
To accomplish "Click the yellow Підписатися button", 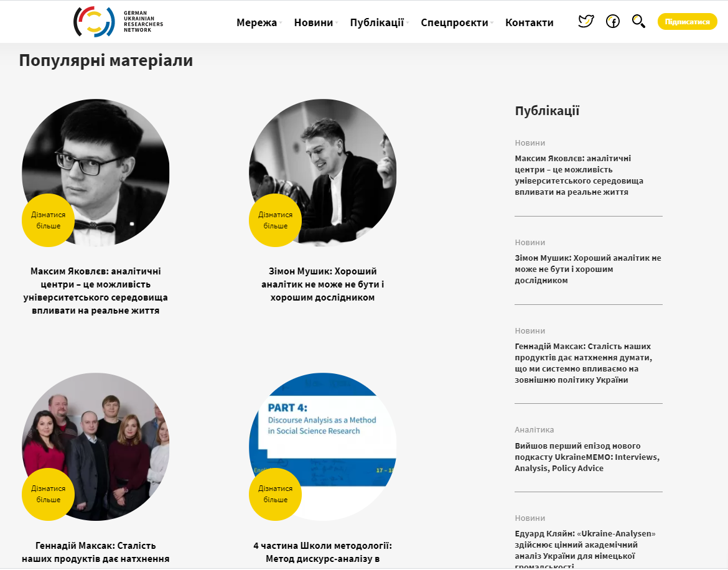I will coord(687,22).
